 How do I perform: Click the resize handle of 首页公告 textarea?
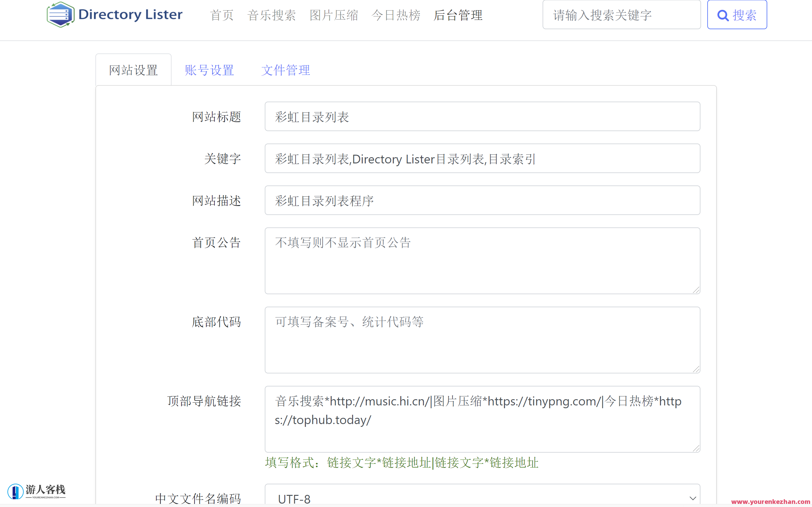(x=696, y=290)
